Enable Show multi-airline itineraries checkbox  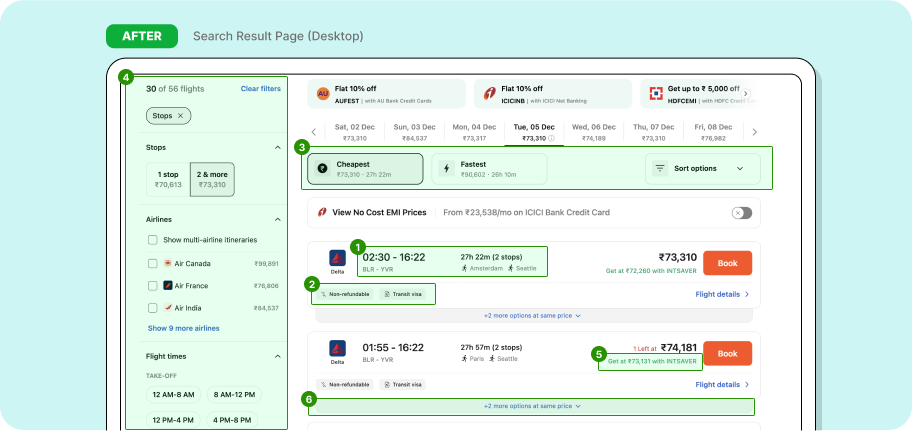(153, 240)
